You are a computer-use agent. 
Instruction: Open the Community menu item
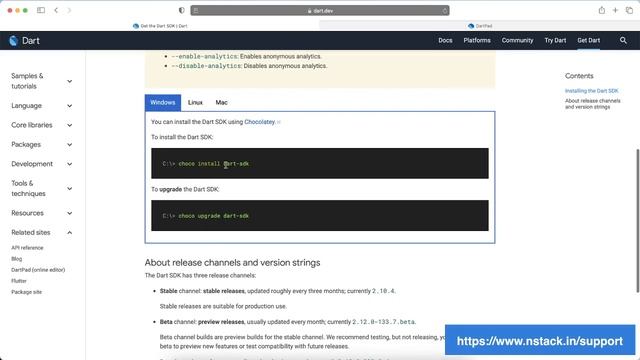(x=517, y=40)
